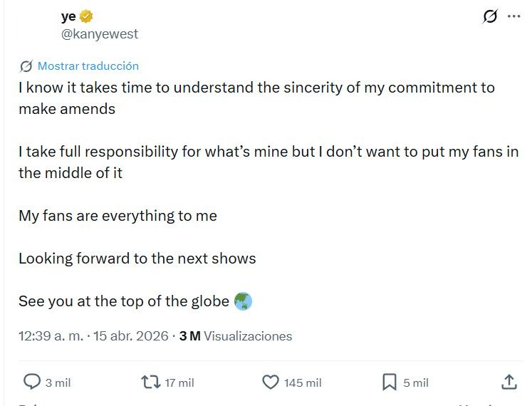Open the "3 M Visualizaciones" view count
The height and width of the screenshot is (406, 532).
tap(235, 336)
